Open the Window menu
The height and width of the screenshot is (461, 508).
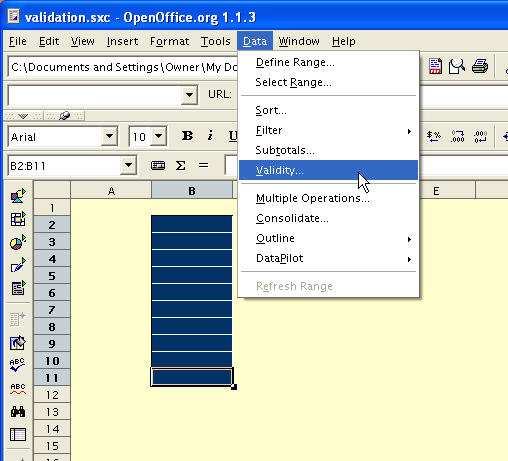coord(299,41)
